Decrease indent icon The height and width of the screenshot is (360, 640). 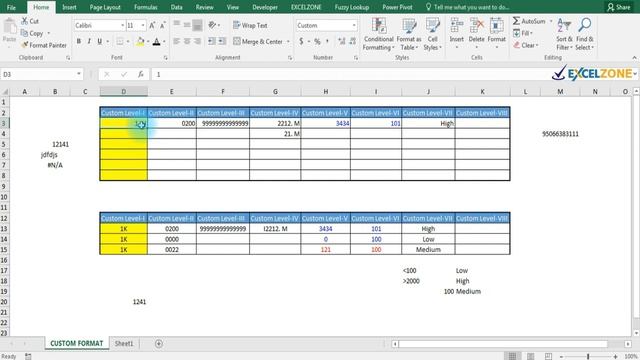[211, 41]
